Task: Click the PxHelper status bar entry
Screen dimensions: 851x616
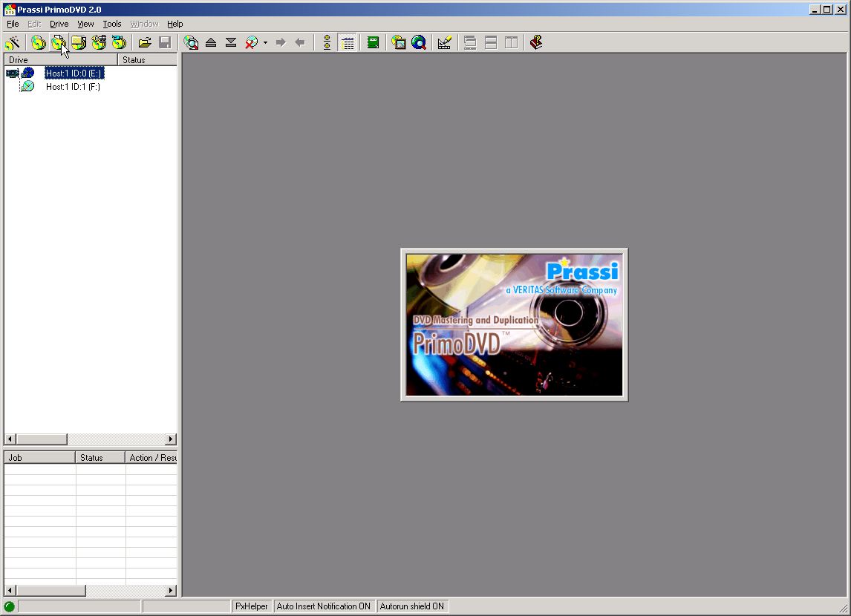Action: [251, 606]
